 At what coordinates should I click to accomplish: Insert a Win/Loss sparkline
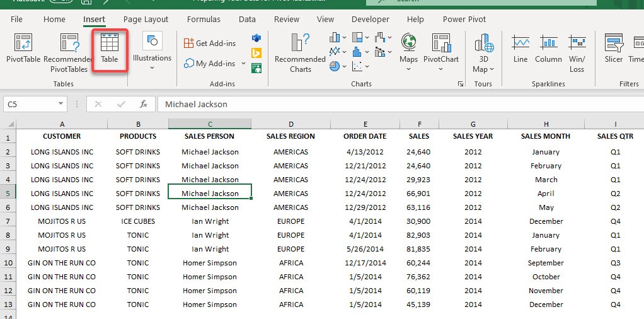[x=577, y=54]
